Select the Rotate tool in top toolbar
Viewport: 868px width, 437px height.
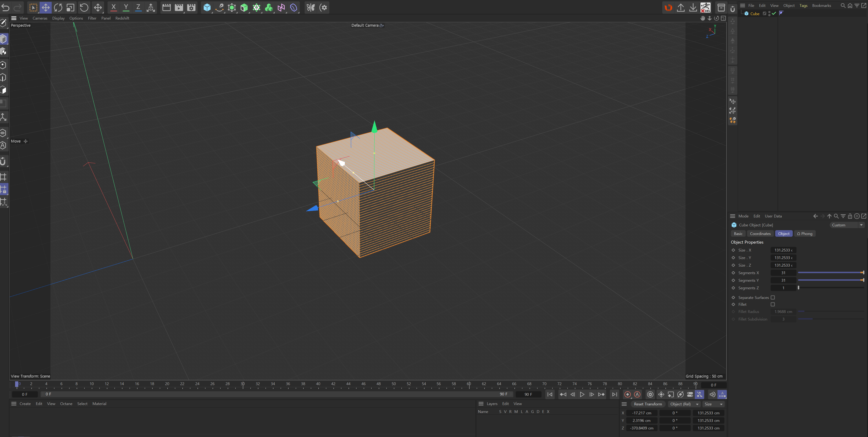[x=58, y=7]
